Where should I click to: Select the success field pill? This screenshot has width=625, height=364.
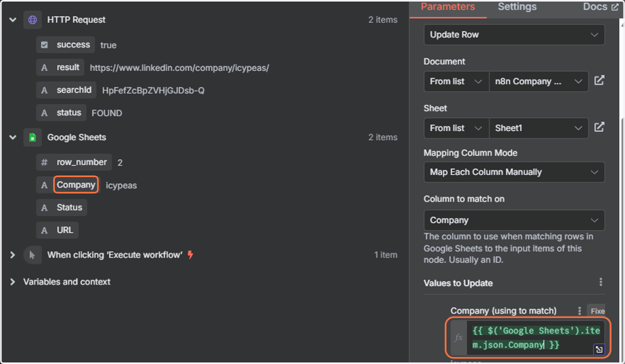66,45
